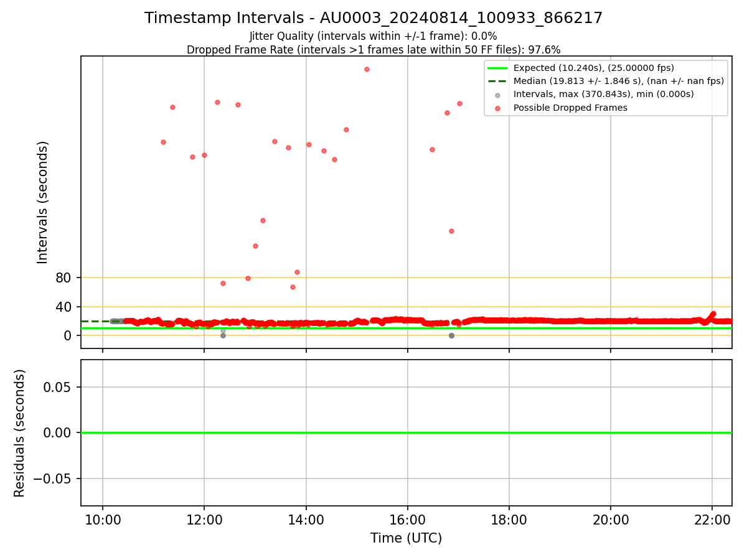
Task: Click the −0.05 tick on the residuals axis
Action: point(52,478)
